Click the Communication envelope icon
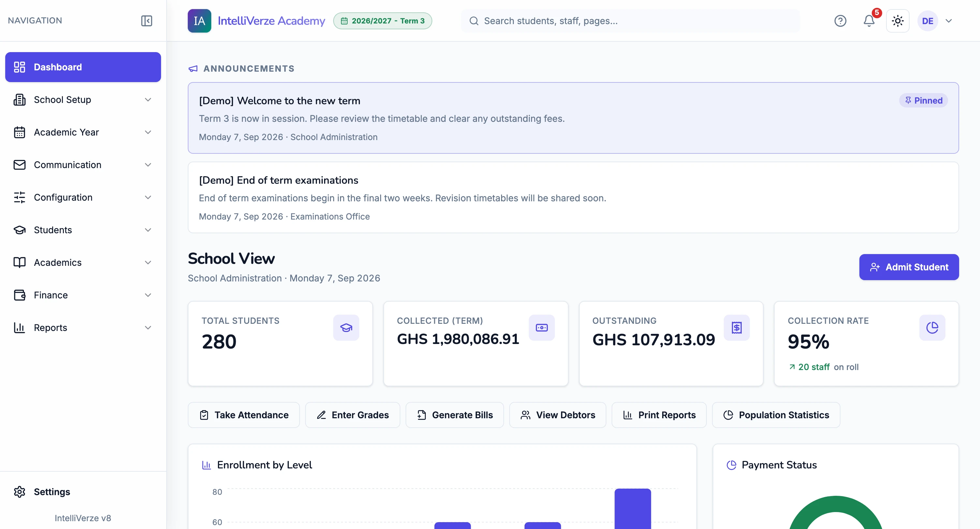980x529 pixels. pyautogui.click(x=20, y=164)
